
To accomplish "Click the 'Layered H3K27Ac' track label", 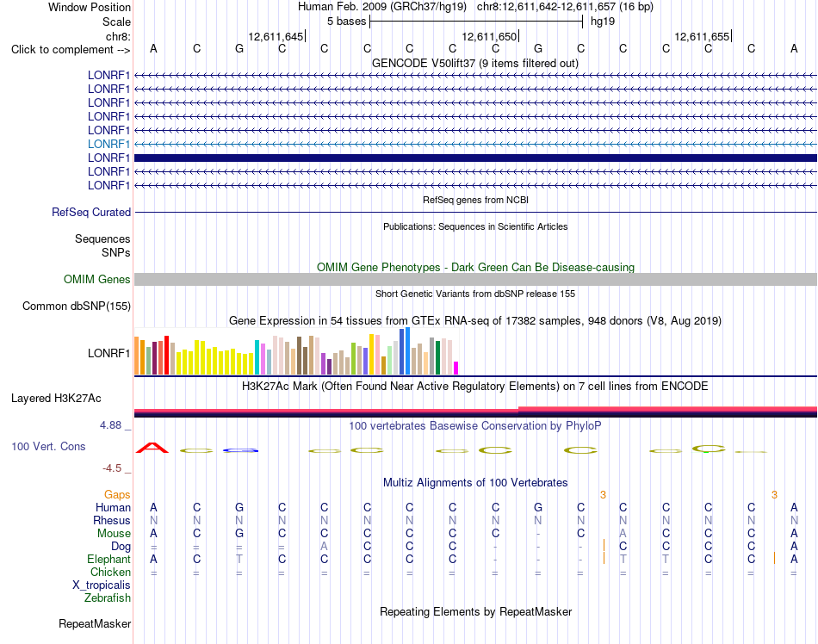I will click(56, 399).
